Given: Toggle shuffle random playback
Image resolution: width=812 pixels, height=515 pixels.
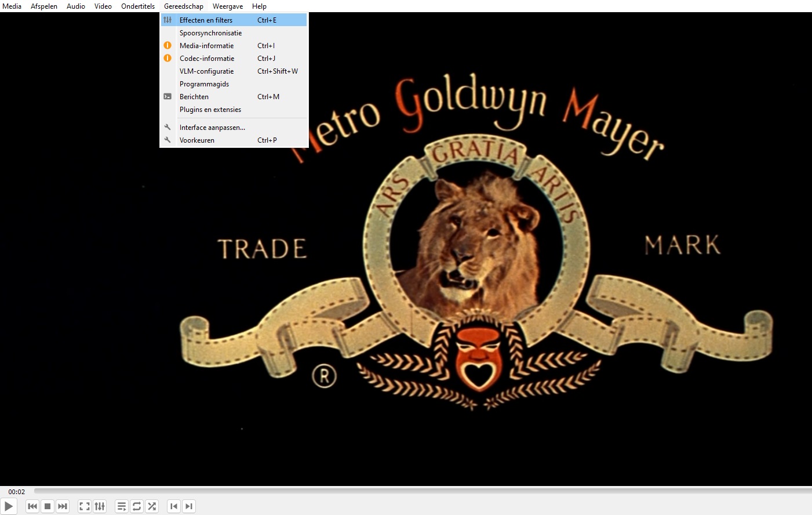Looking at the screenshot, I should point(152,506).
